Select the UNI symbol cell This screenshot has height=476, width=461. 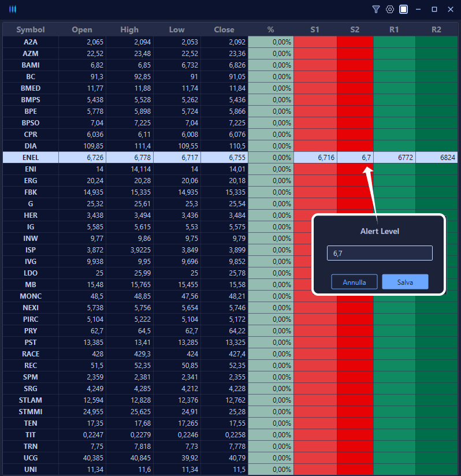[31, 469]
